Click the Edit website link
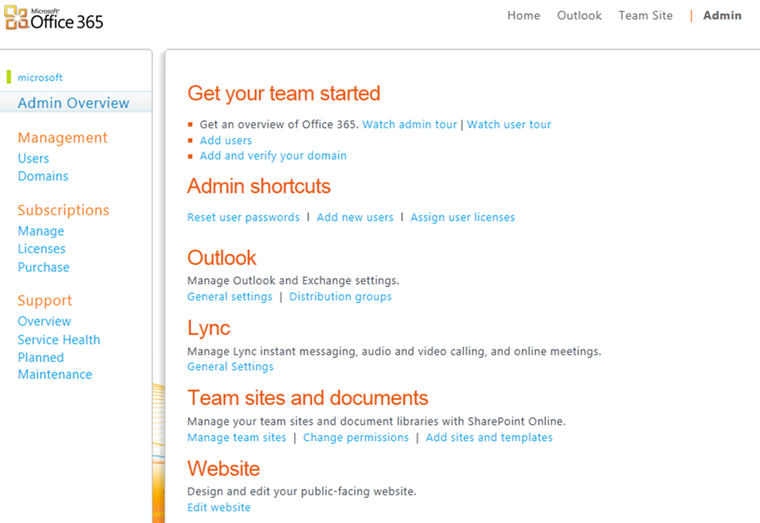 [x=219, y=507]
